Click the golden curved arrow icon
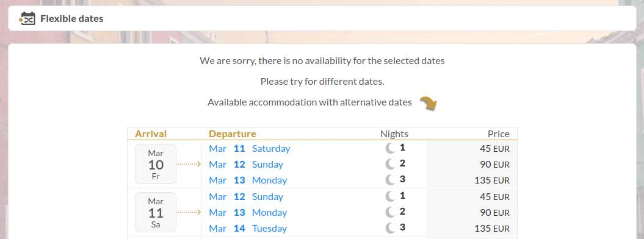This screenshot has height=239, width=644. click(429, 103)
